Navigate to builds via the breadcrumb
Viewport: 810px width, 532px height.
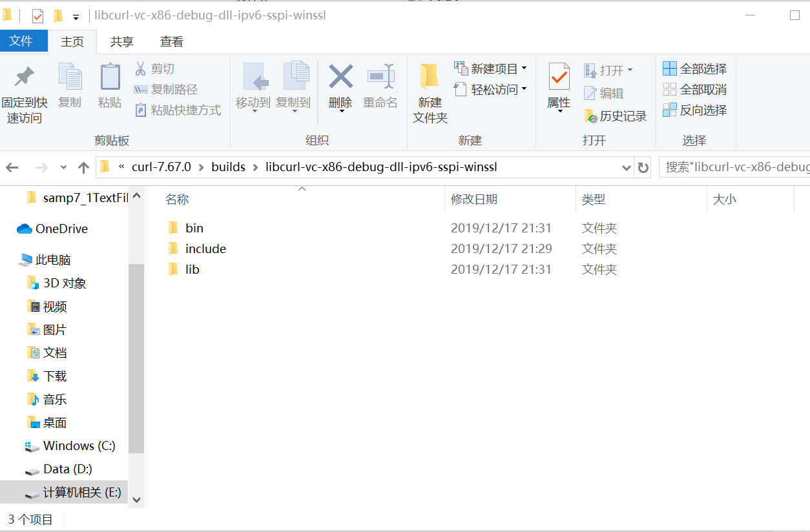(228, 167)
